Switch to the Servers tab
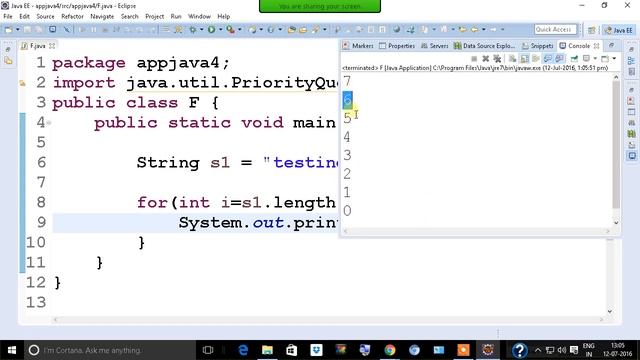Screen dimensions: 640x360 click(435, 46)
